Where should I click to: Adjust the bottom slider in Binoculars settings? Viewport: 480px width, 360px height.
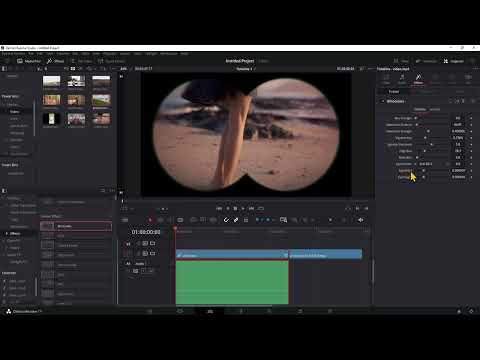(424, 177)
